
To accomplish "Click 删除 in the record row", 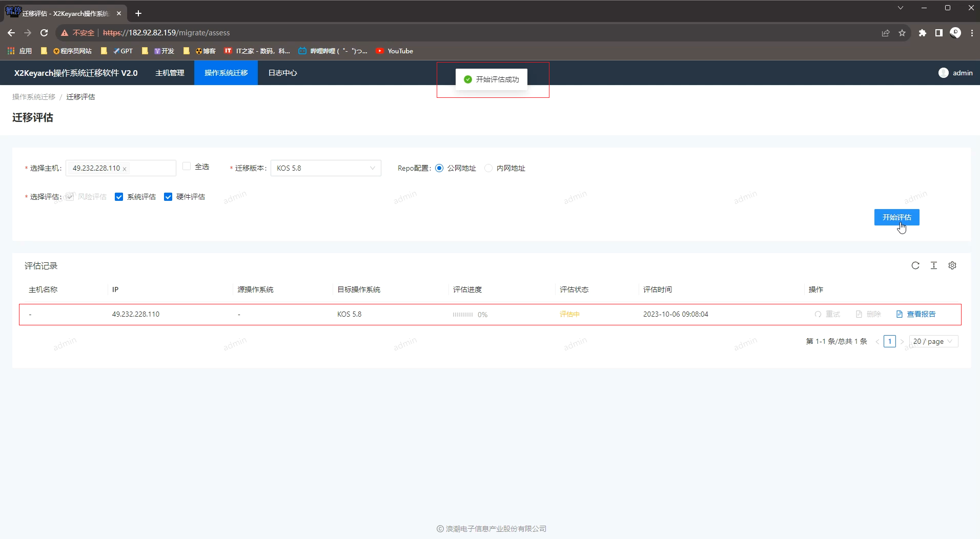I will 868,314.
